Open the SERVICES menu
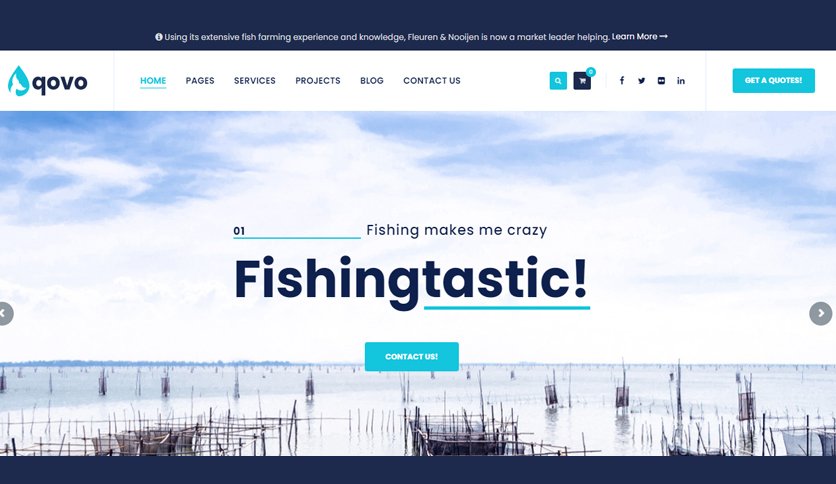 [255, 80]
